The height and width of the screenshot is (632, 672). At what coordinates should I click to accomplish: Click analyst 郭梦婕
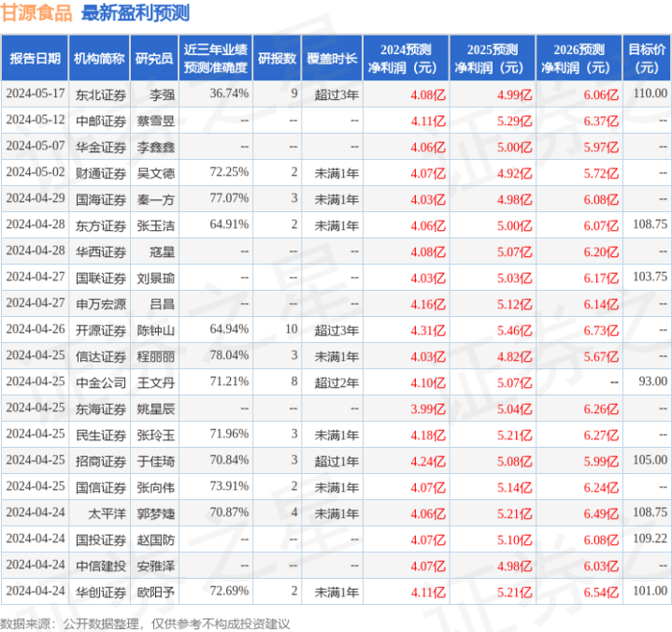coord(155,513)
